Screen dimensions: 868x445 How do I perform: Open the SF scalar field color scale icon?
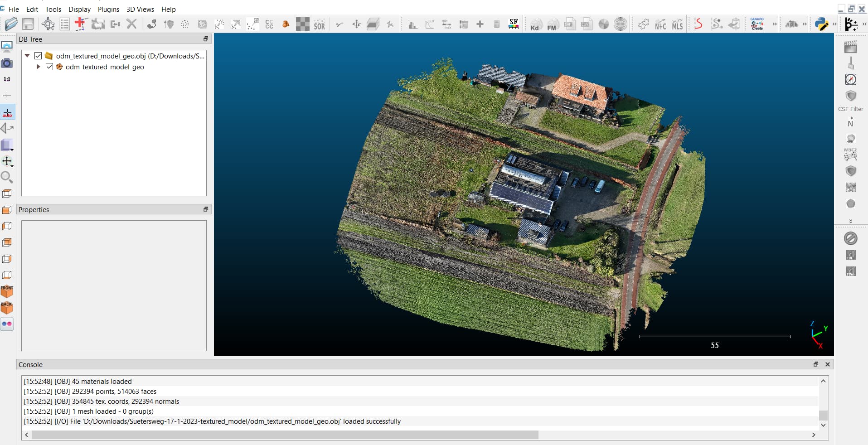513,24
